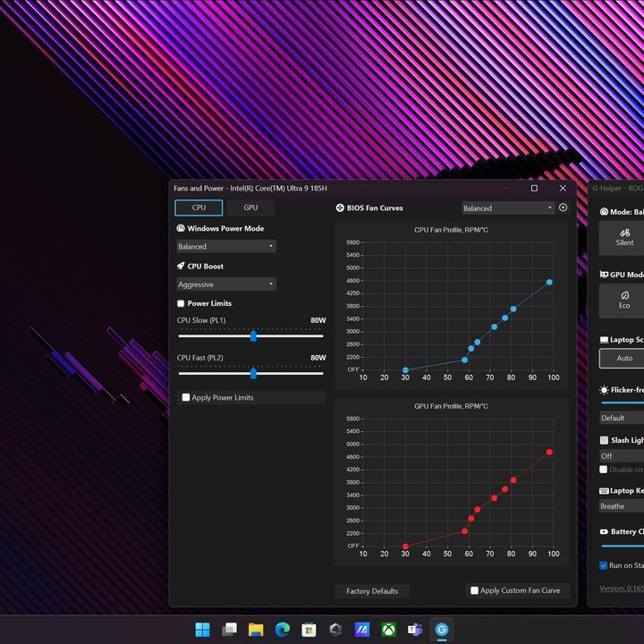Click Auto screen button in G-Helper

[622, 358]
